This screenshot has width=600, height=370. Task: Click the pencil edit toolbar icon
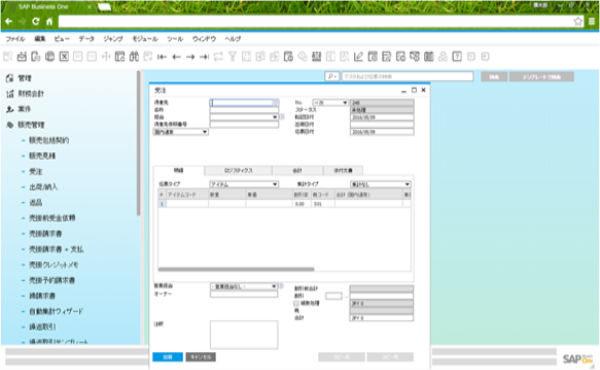[x=359, y=57]
